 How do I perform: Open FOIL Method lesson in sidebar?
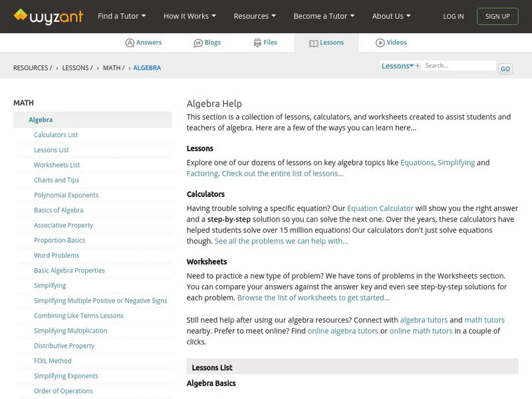pos(53,361)
